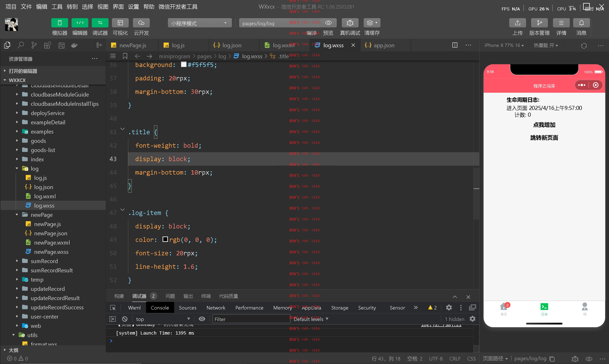Open the 可视化 visual layout button
Image resolution: width=609 pixels, height=364 pixels.
click(x=120, y=23)
